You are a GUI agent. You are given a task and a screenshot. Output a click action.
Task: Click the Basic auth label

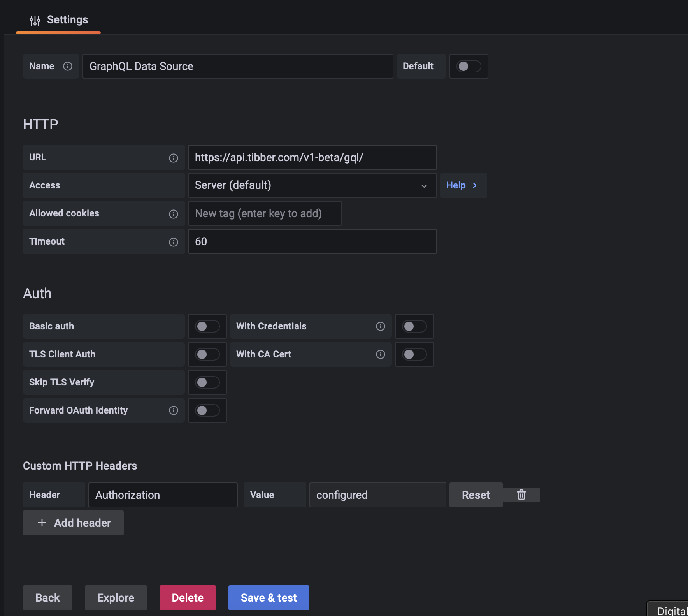[51, 326]
